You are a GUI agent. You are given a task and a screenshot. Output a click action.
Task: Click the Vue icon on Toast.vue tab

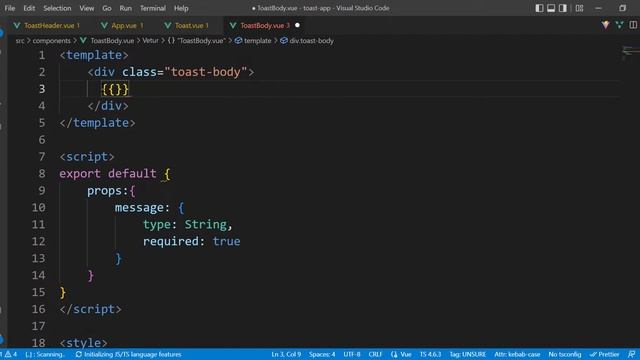168,25
